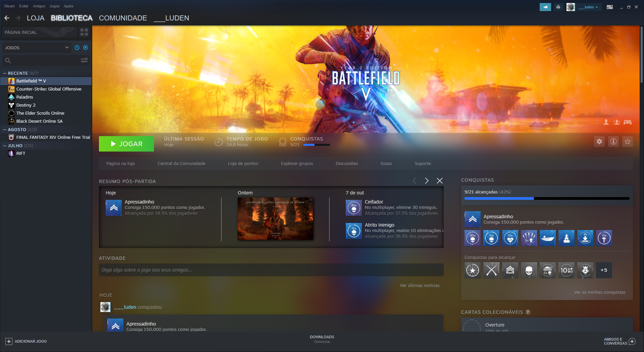
Task: Click the game info icon
Action: (613, 141)
